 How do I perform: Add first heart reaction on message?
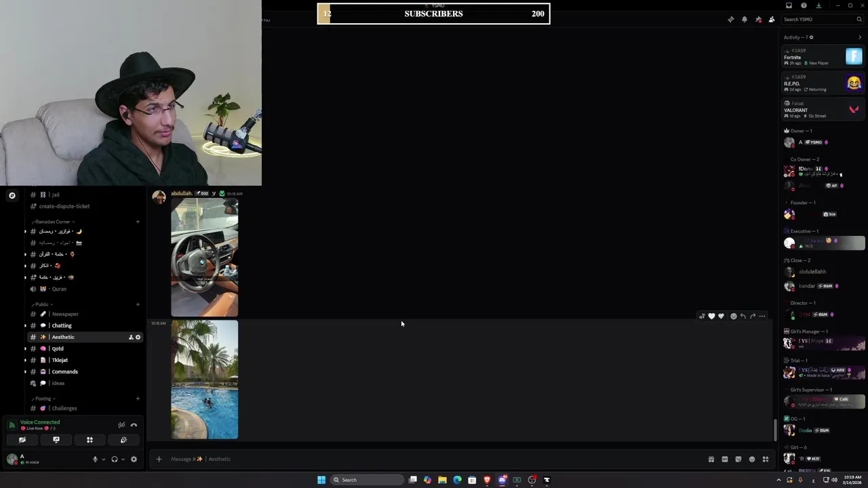(711, 316)
